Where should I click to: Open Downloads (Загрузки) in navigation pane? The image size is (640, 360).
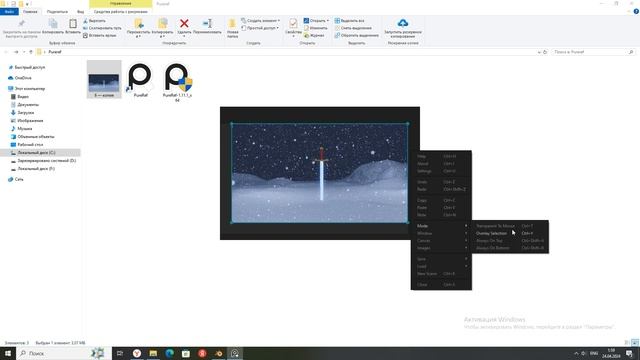coord(25,113)
